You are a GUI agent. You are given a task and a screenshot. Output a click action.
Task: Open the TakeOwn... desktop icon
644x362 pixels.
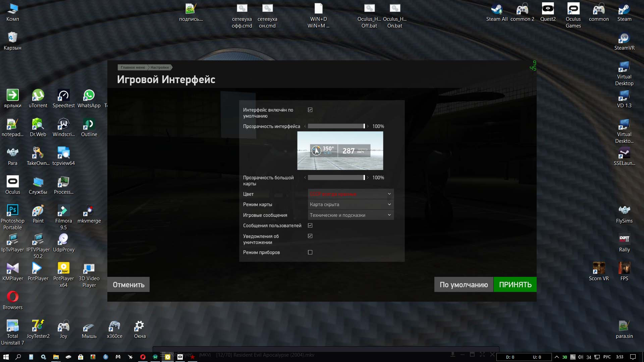tap(38, 157)
